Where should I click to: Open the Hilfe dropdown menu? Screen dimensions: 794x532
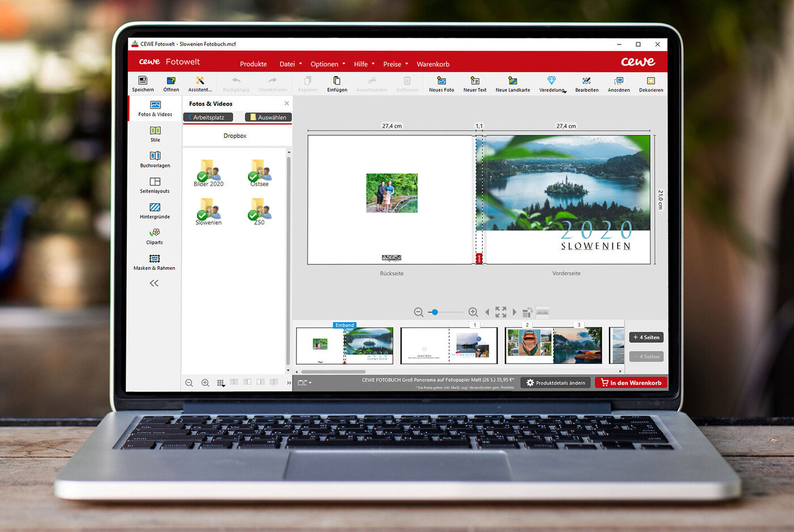click(x=364, y=64)
